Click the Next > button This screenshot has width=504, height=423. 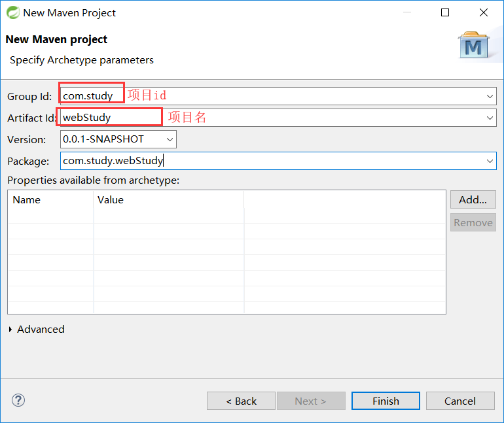coord(311,401)
